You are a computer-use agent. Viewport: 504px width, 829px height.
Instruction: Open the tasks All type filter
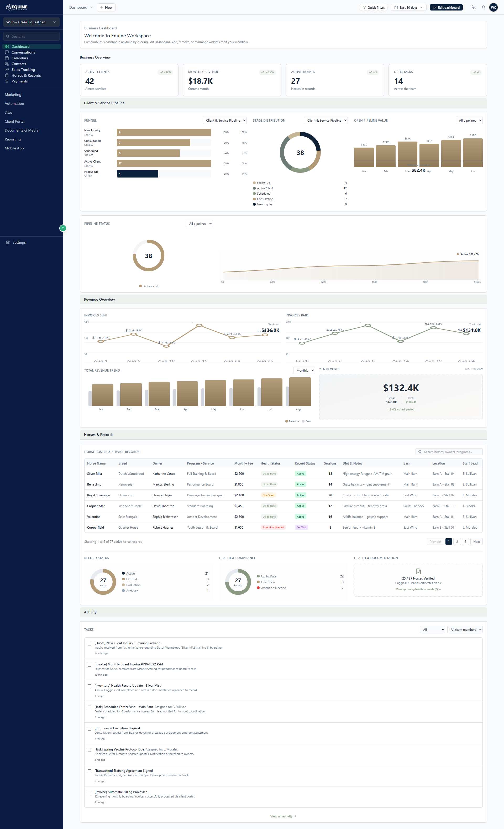(432, 629)
